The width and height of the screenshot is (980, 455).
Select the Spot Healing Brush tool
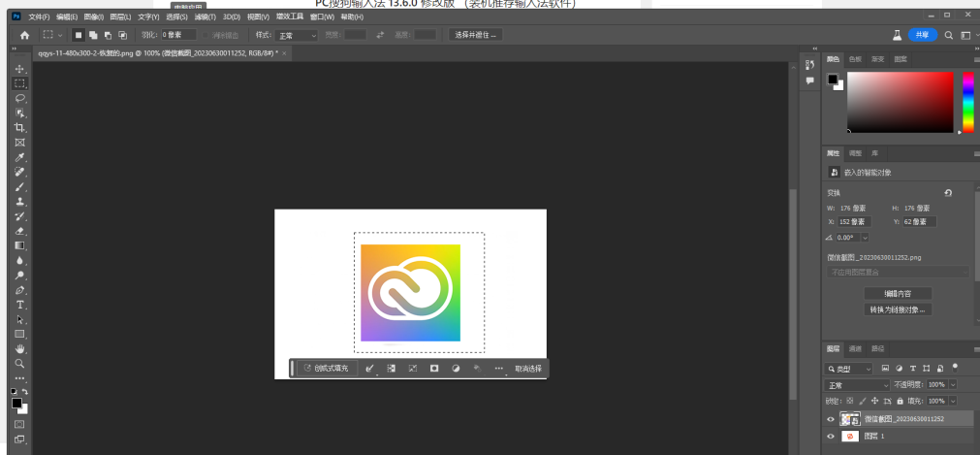click(20, 172)
